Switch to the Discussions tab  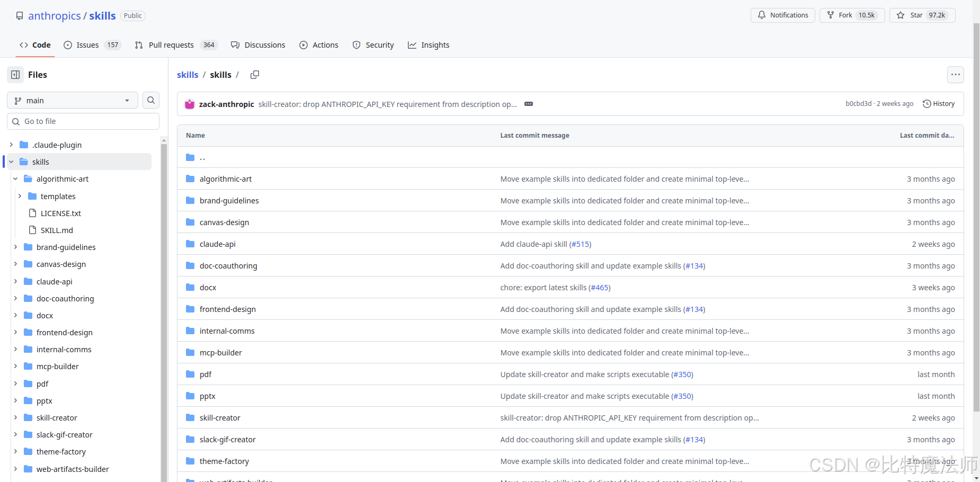[x=258, y=45]
